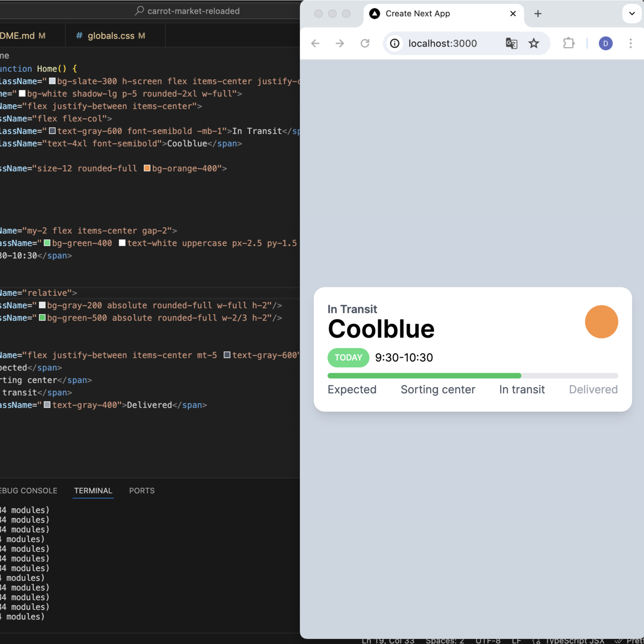Viewport: 644px width, 644px height.
Task: Select the Create Next App tab
Action: point(444,14)
